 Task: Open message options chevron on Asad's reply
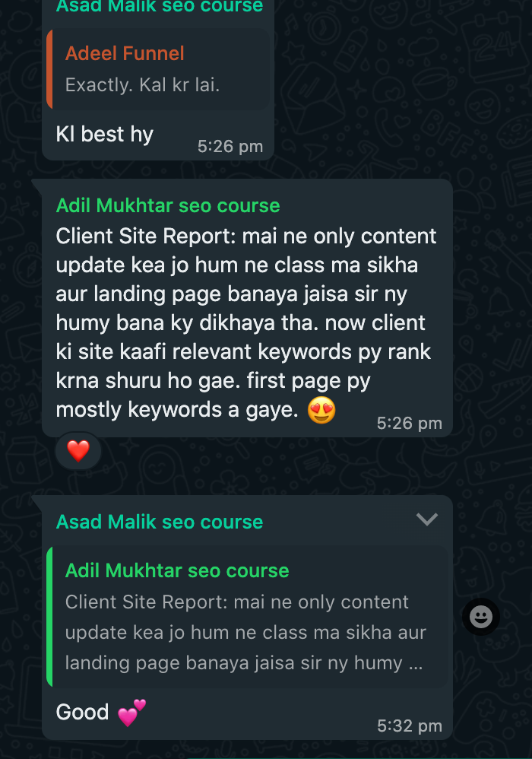[x=427, y=519]
